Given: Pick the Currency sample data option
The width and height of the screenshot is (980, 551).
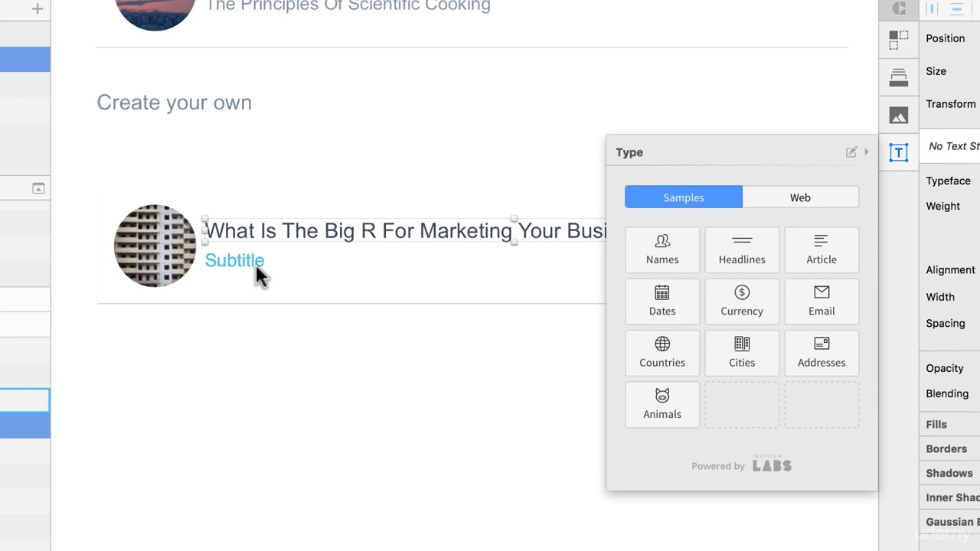Looking at the screenshot, I should point(742,301).
